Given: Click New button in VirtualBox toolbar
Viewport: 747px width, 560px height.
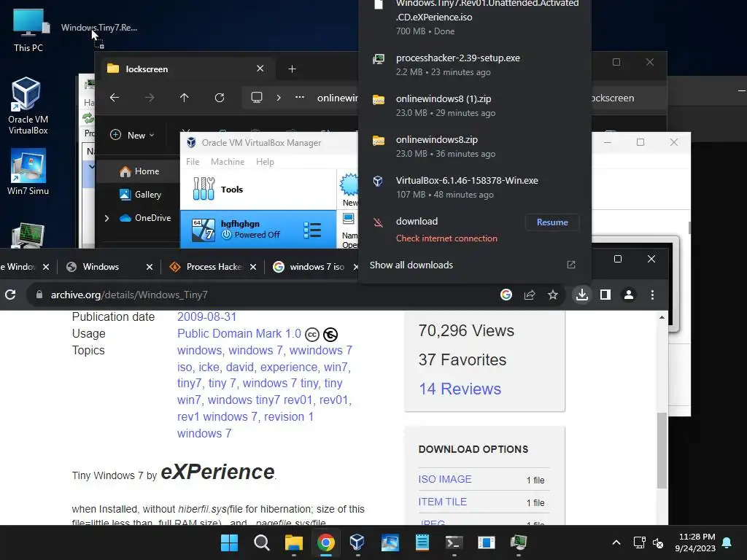Looking at the screenshot, I should 349,190.
